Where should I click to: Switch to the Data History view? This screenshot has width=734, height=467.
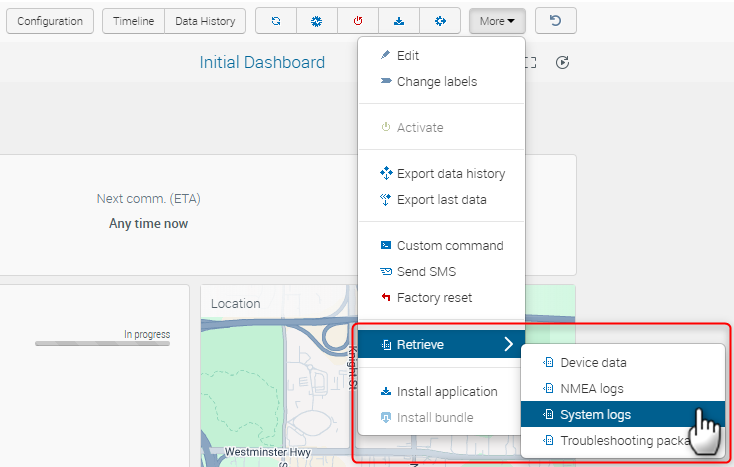pos(205,21)
